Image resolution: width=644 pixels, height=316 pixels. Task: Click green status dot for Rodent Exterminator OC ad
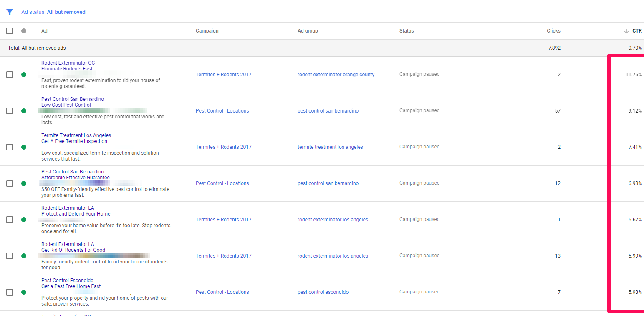click(24, 75)
